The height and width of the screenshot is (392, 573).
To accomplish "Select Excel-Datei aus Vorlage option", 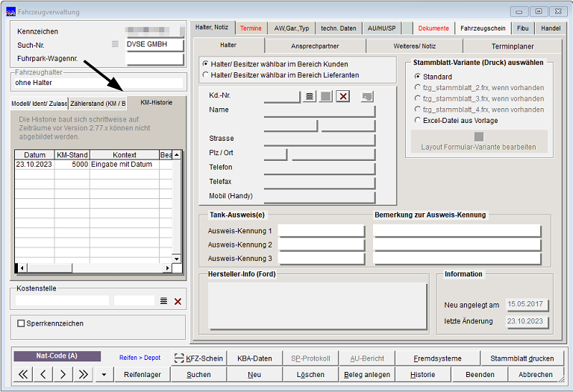I will click(x=417, y=120).
